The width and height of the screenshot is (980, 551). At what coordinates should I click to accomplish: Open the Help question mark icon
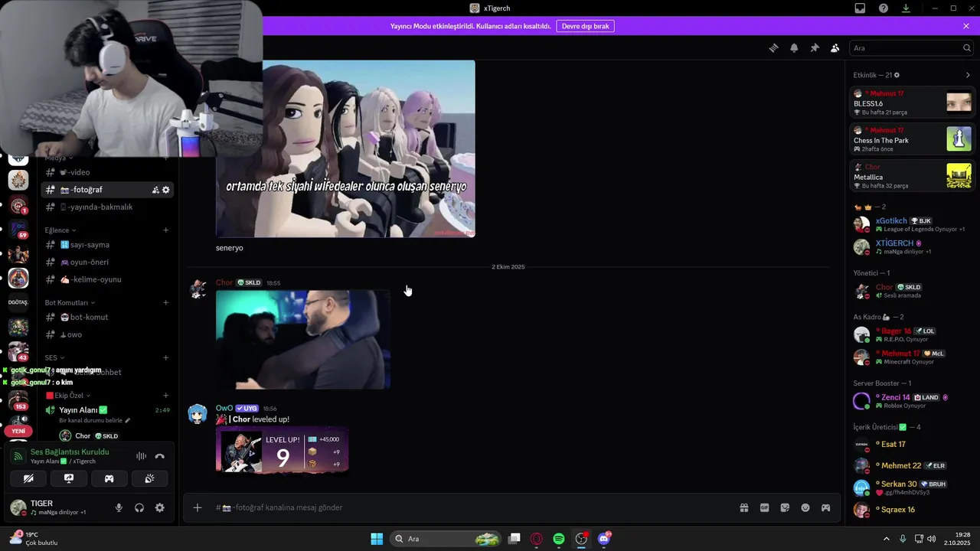pyautogui.click(x=884, y=8)
